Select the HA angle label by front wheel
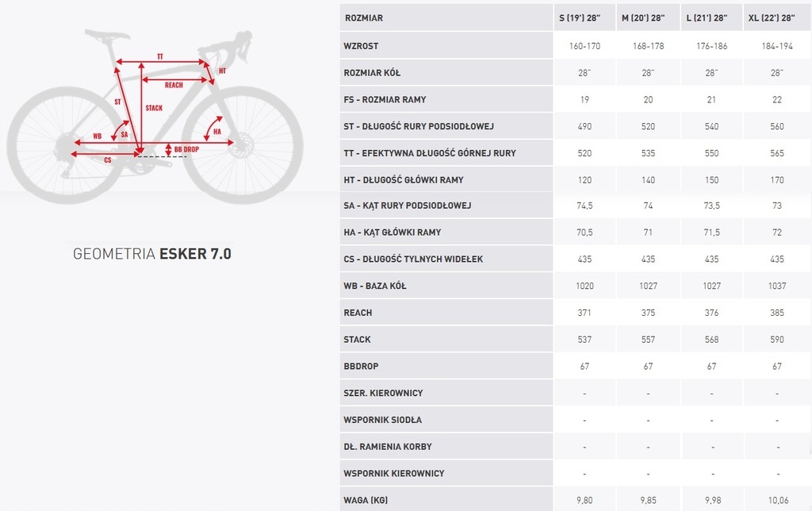The image size is (812, 511). 216,131
